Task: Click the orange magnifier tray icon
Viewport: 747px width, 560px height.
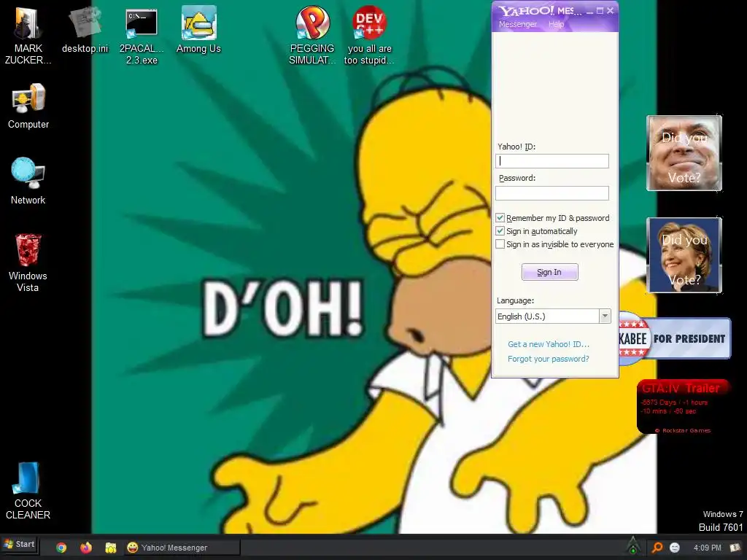Action: point(657,548)
